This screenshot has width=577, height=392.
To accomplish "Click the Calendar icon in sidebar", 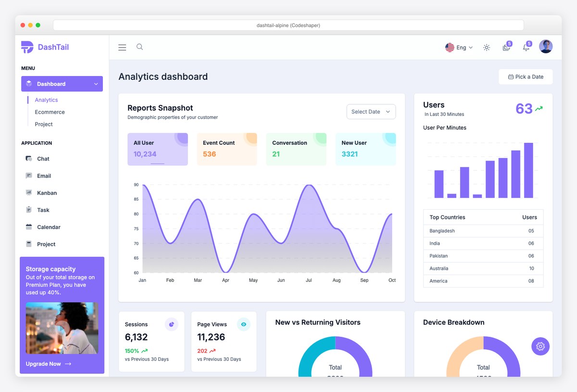I will (29, 227).
